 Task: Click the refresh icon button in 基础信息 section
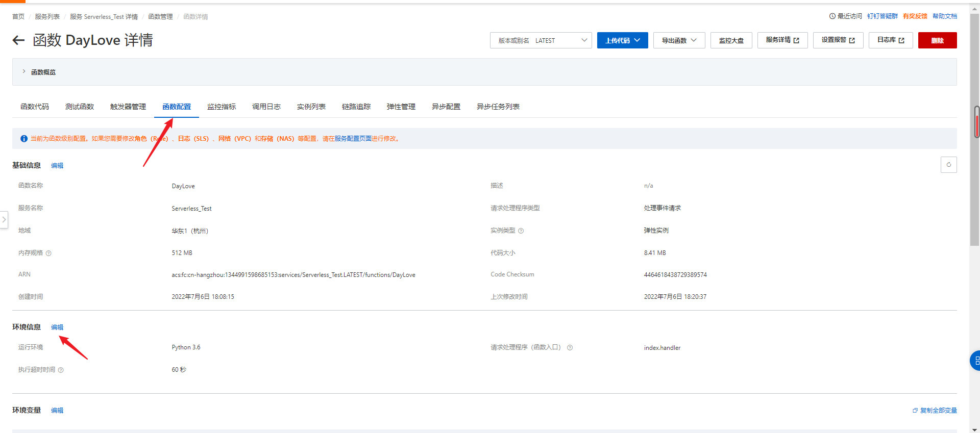(948, 165)
